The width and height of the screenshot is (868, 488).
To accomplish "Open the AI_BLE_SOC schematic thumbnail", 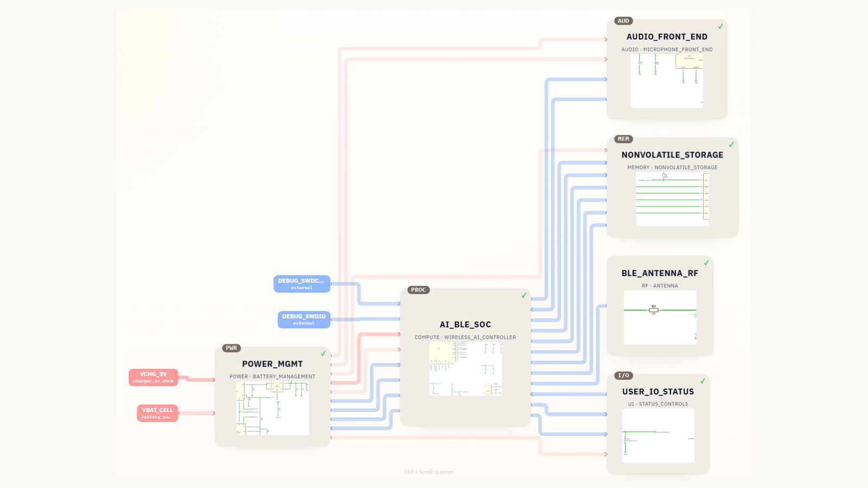I will pyautogui.click(x=465, y=369).
